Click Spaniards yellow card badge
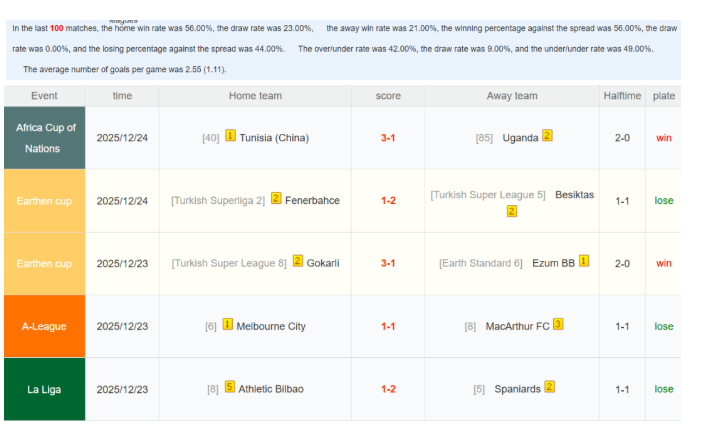 point(549,388)
